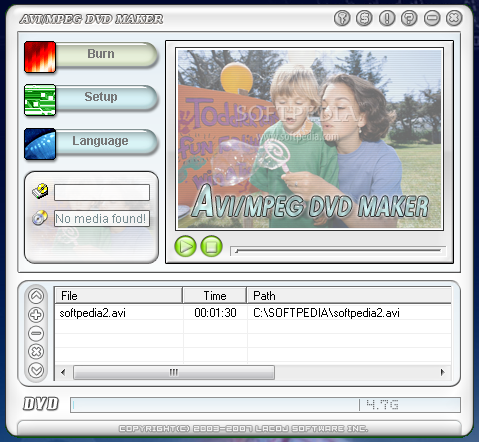Click the Path column header
Screen dimensions: 479x442
[x=349, y=296]
